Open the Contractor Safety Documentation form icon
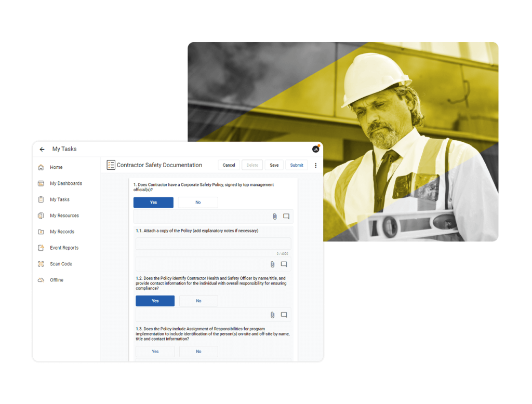Image resolution: width=532 pixels, height=404 pixels. coord(111,165)
